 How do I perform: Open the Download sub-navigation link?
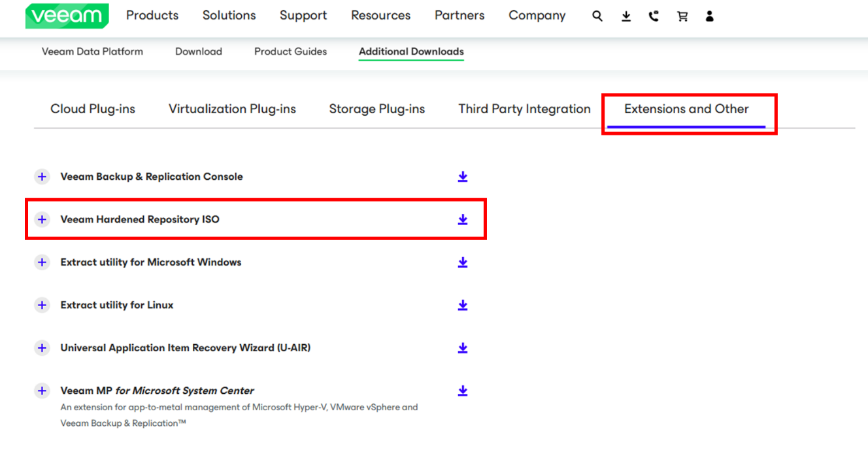(x=199, y=52)
